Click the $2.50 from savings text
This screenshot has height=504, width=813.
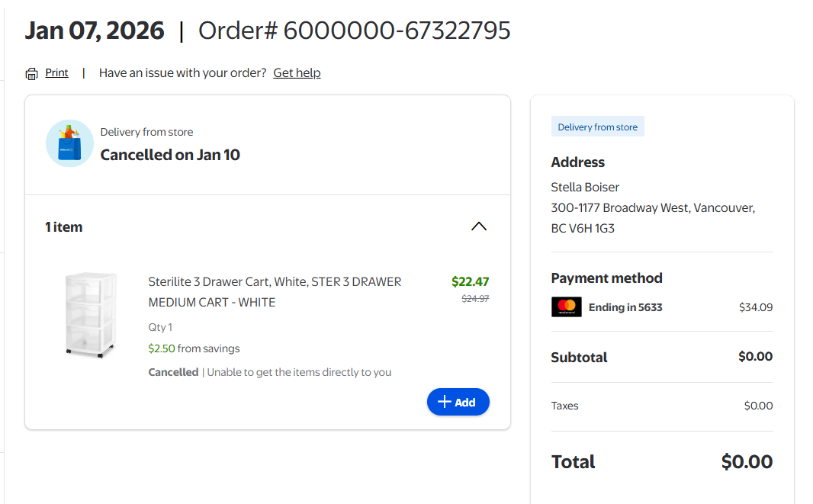coord(194,348)
